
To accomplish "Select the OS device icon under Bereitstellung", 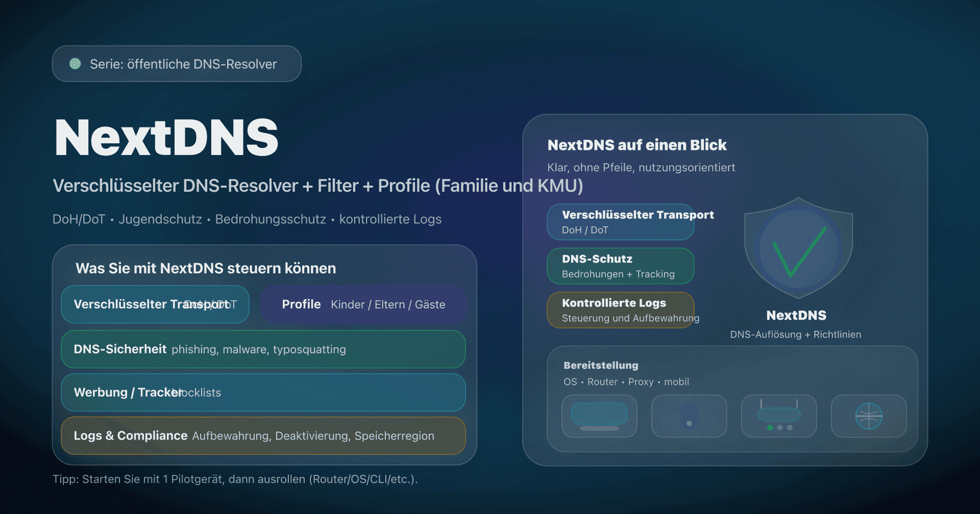I will tap(599, 416).
